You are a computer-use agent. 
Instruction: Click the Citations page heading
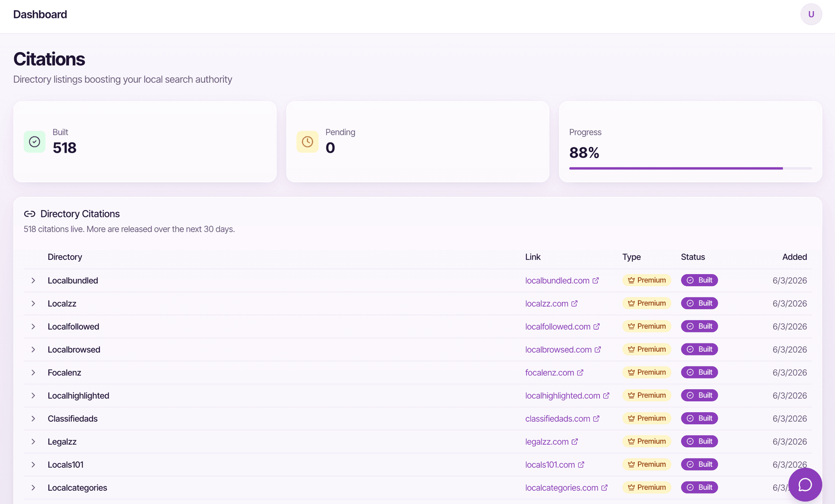[49, 59]
